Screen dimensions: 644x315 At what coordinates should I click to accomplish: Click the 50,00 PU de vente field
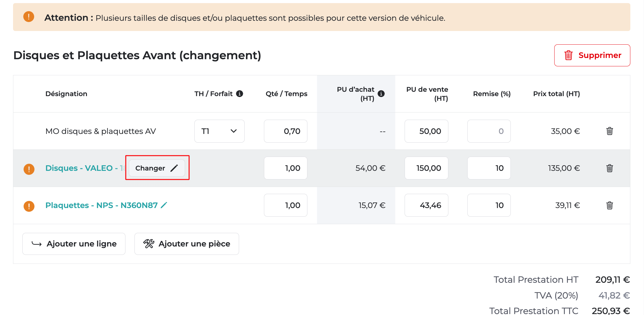[x=426, y=131]
